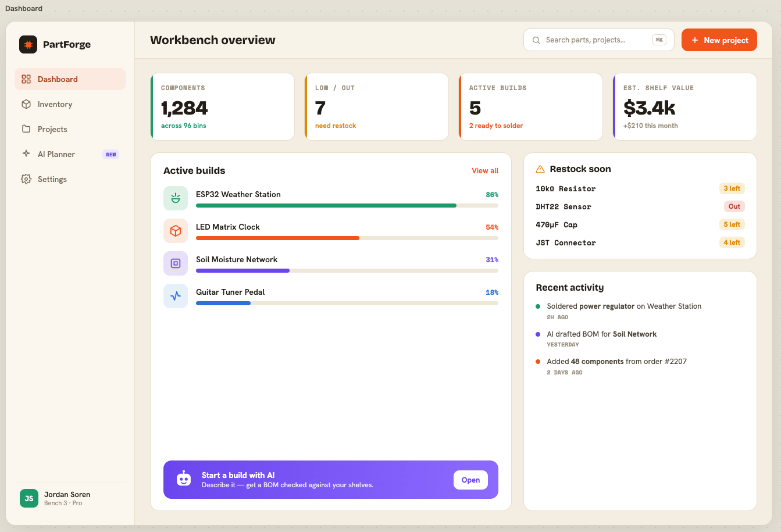Image resolution: width=781 pixels, height=532 pixels.
Task: Click the Dashboard grid icon in sidebar
Action: click(26, 79)
